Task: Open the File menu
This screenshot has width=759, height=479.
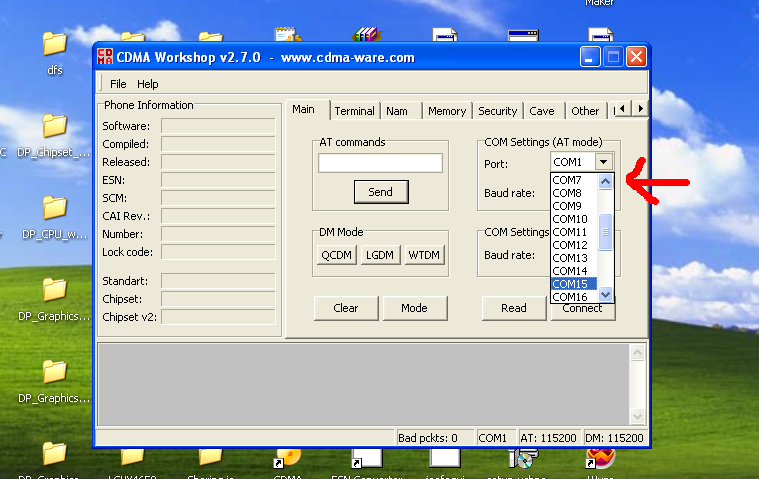Action: tap(118, 84)
